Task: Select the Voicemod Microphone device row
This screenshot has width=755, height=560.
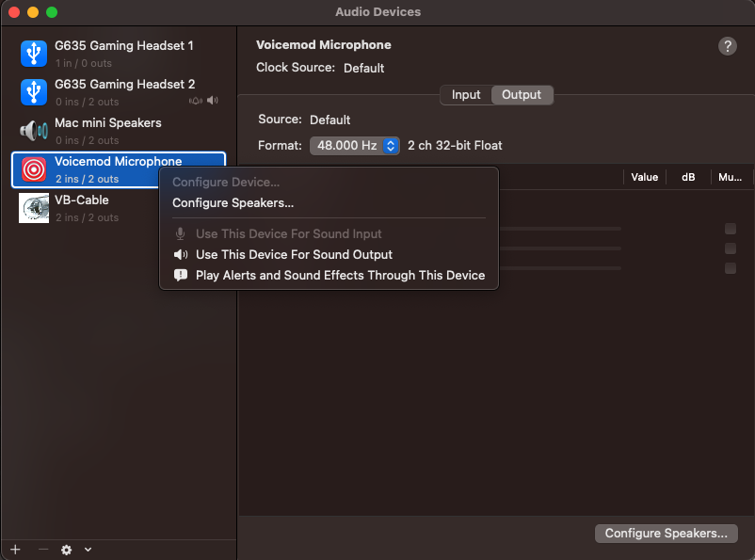Action: 119,169
